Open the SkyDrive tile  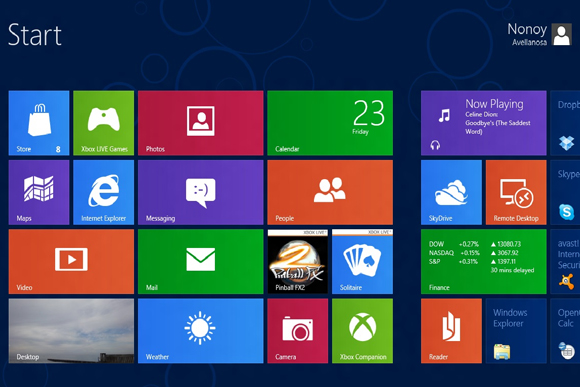[451, 192]
